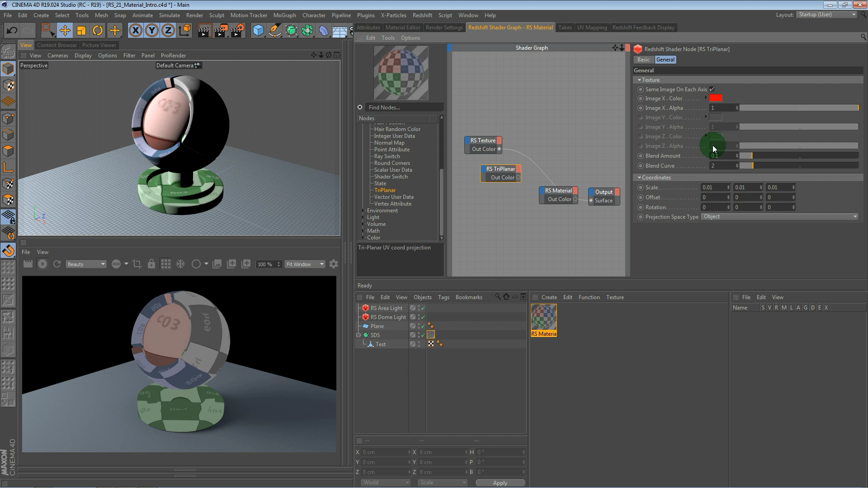Toggle the render view lock icon
The image size is (868, 488).
151,264
